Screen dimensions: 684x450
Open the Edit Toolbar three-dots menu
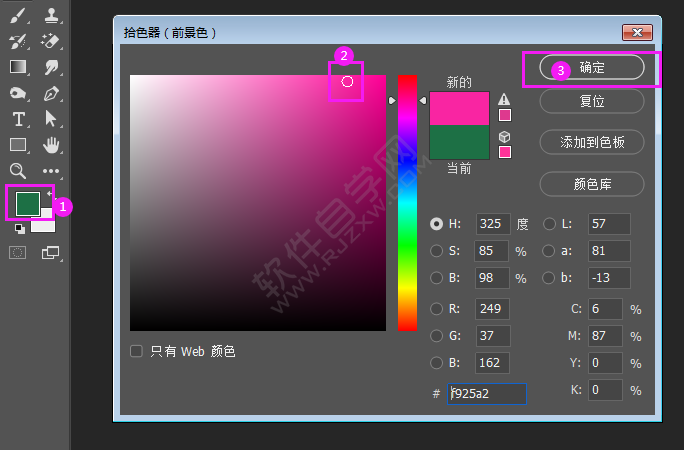[51, 171]
